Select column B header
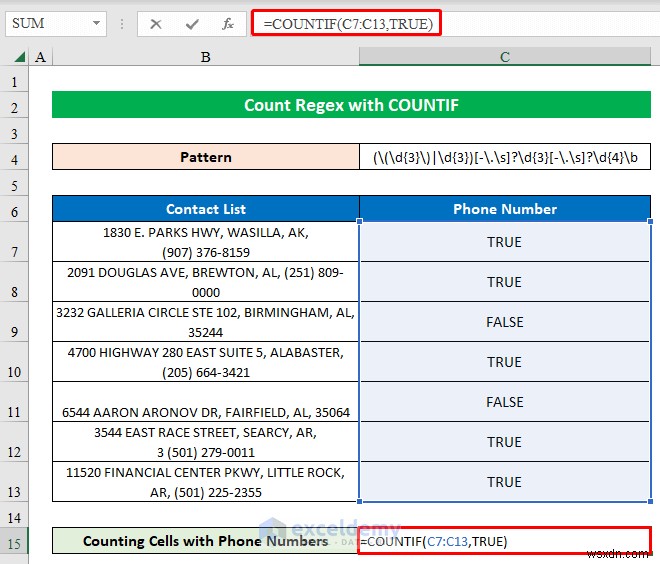The height and width of the screenshot is (564, 660). [x=205, y=57]
